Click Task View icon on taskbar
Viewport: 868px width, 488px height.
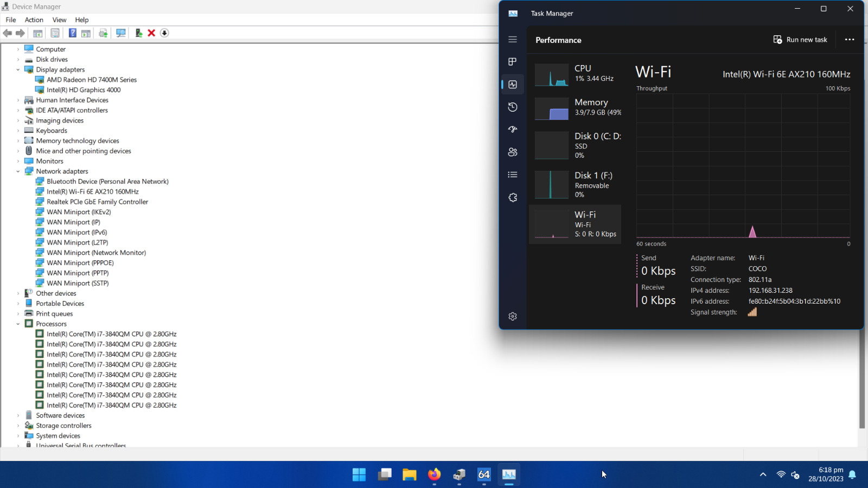[x=385, y=474]
